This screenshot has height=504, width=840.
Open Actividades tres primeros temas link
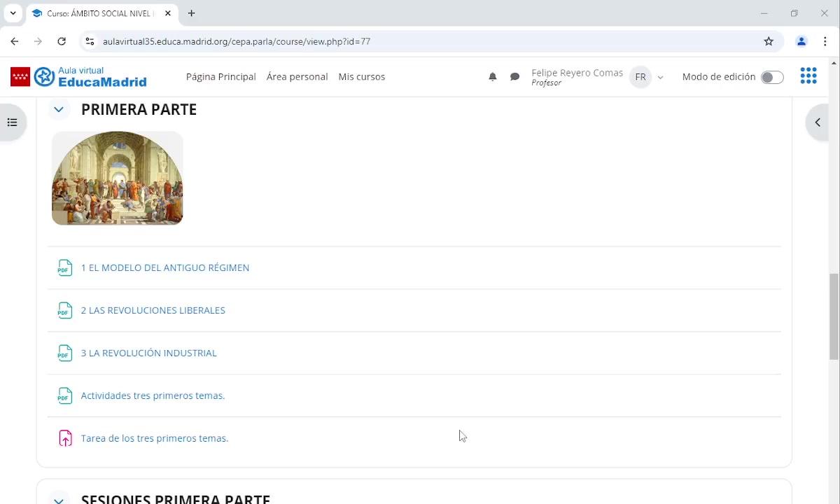click(x=153, y=396)
